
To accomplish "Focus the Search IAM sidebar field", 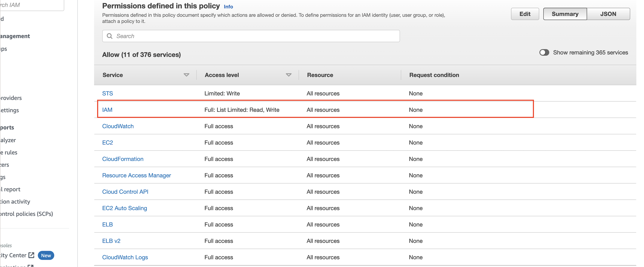I will point(32,5).
